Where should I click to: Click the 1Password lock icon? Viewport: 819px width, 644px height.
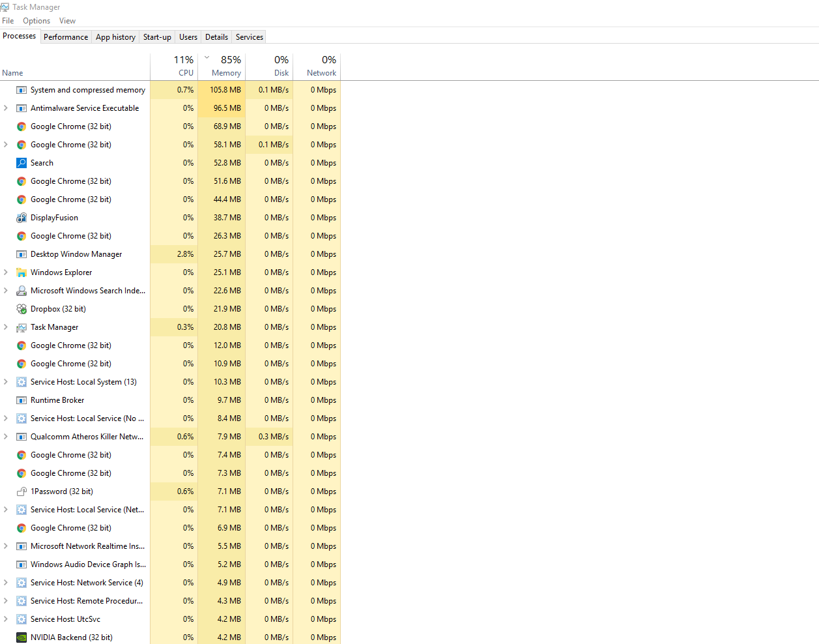coord(22,491)
